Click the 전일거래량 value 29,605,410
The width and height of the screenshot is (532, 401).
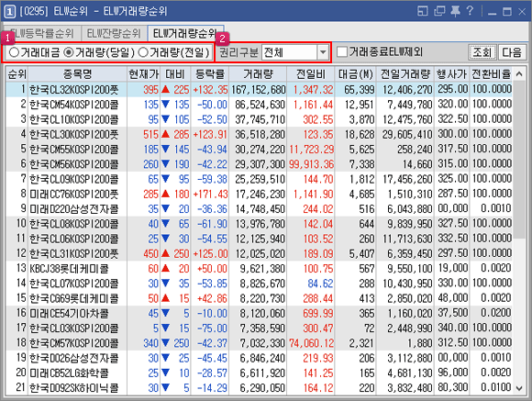pyautogui.click(x=408, y=135)
